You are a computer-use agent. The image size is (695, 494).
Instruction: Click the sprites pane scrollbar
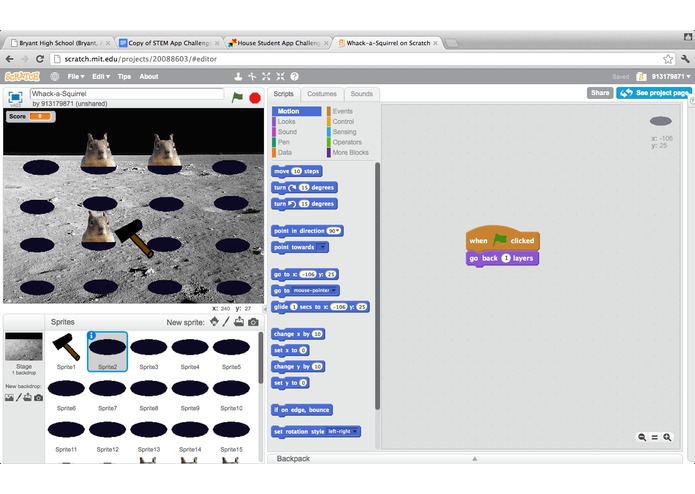coord(261,358)
